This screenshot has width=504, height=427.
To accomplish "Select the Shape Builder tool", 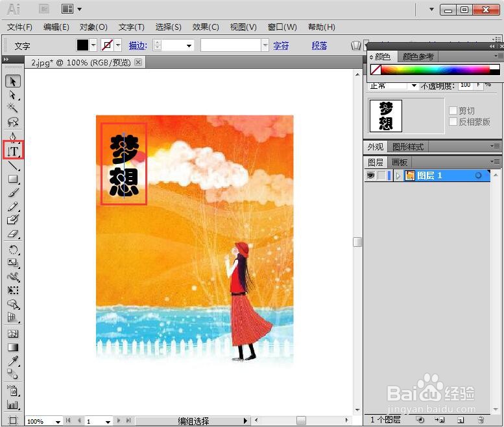I will (13, 304).
